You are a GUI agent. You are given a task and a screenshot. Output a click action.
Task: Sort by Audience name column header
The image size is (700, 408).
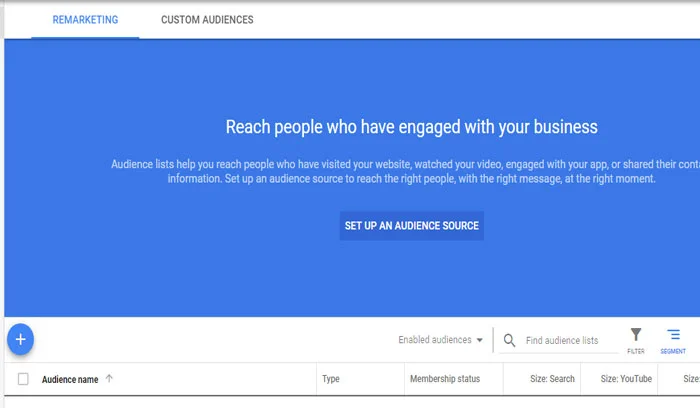tap(70, 379)
